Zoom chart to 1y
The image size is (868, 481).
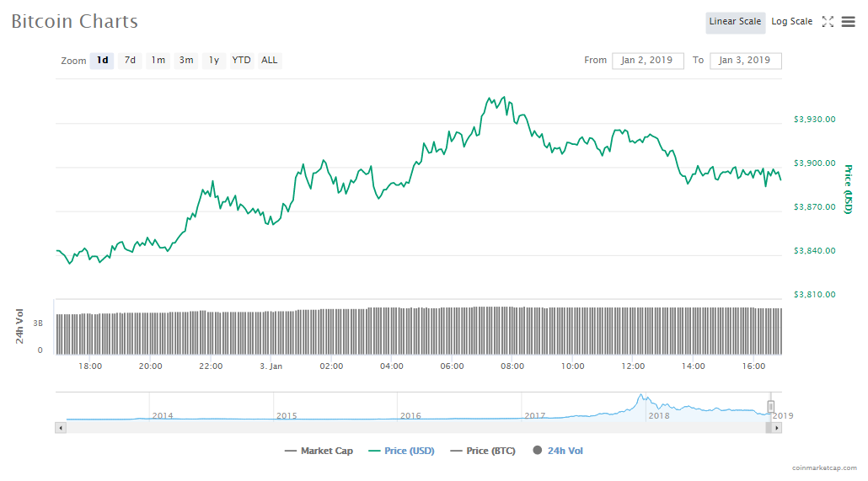click(214, 61)
